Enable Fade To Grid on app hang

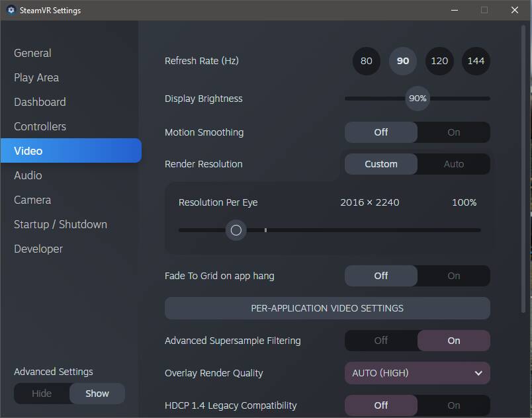[453, 276]
